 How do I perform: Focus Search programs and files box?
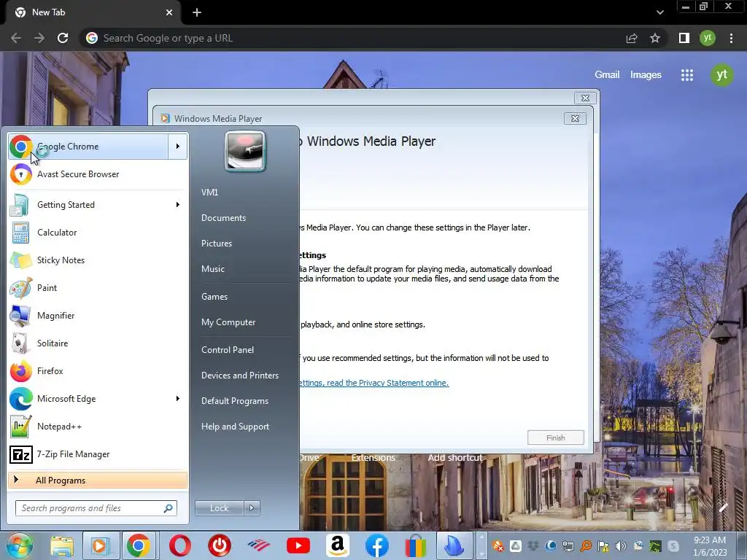click(96, 508)
